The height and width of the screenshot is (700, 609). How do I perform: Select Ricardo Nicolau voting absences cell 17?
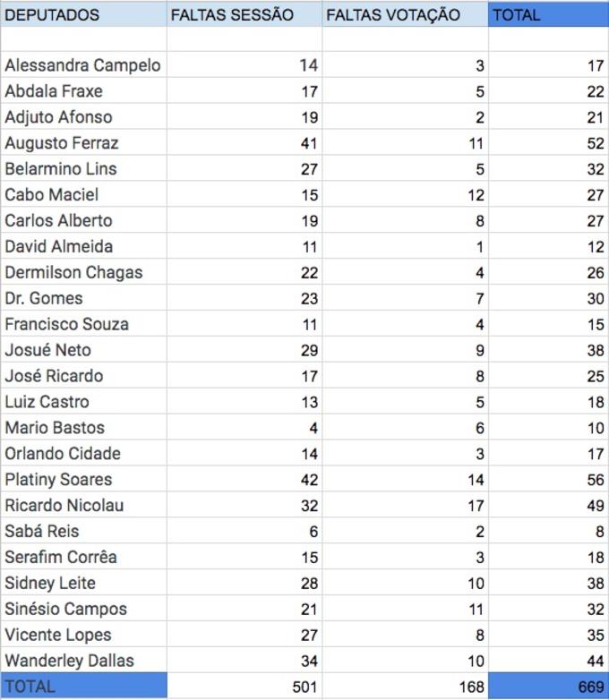(405, 506)
